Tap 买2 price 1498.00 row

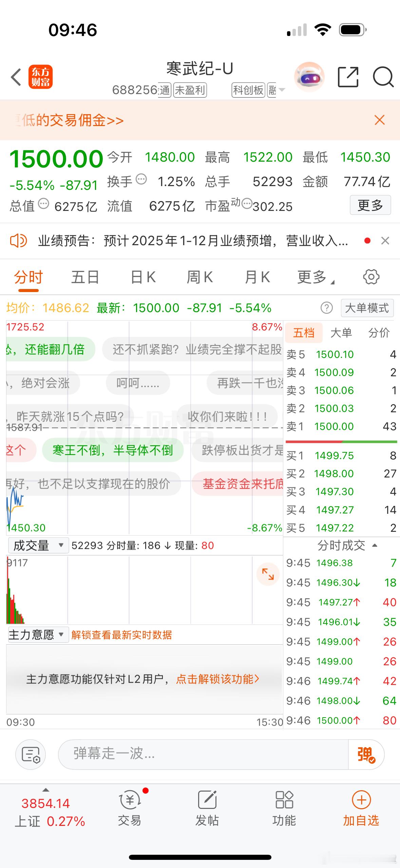(x=341, y=473)
